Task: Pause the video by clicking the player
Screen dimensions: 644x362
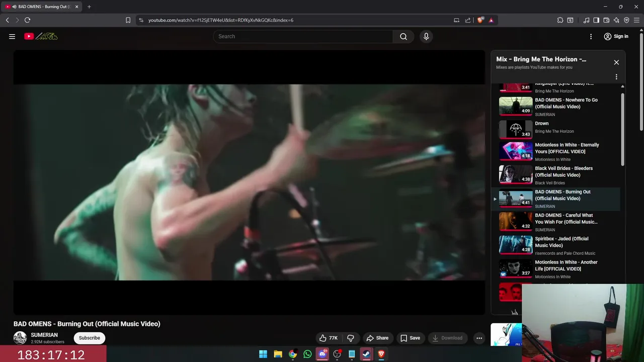Action: [x=249, y=182]
